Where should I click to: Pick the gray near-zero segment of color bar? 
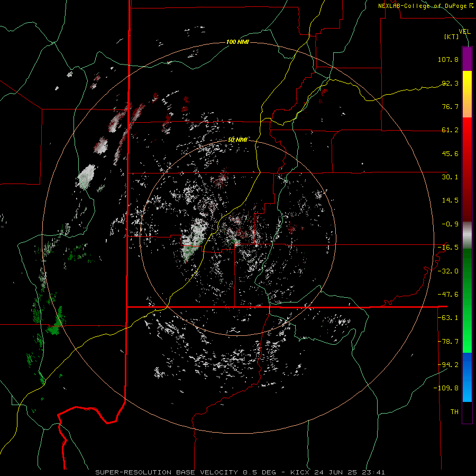(467, 235)
